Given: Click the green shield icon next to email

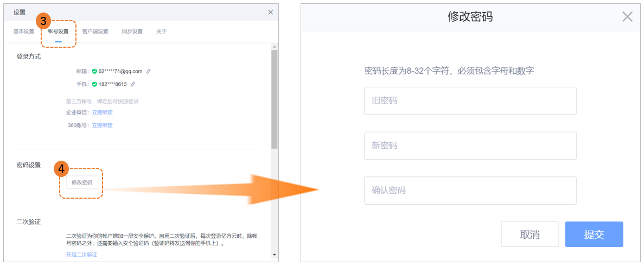Looking at the screenshot, I should (x=94, y=71).
